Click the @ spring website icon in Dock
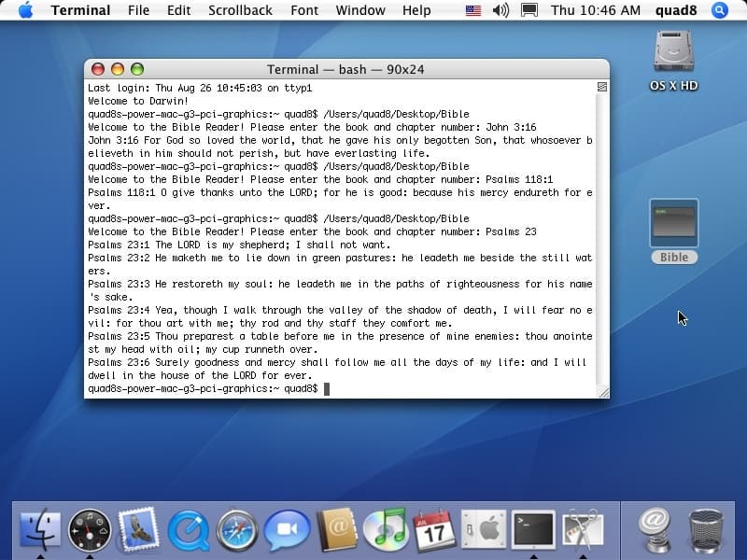747x560 pixels. pyautogui.click(x=655, y=530)
